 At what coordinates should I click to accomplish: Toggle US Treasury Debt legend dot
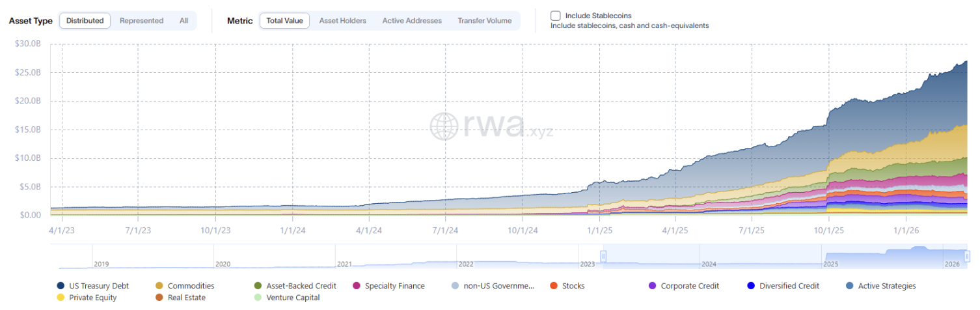click(x=61, y=286)
